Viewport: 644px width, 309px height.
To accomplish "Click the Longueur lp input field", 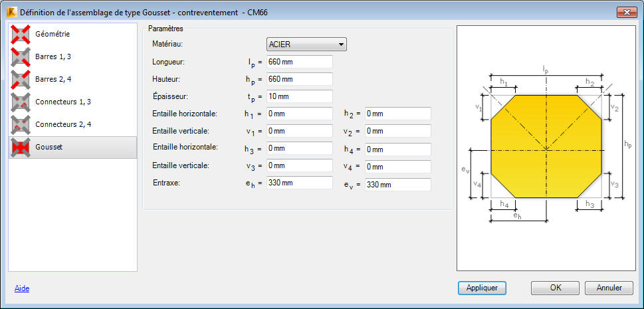I will click(x=300, y=62).
